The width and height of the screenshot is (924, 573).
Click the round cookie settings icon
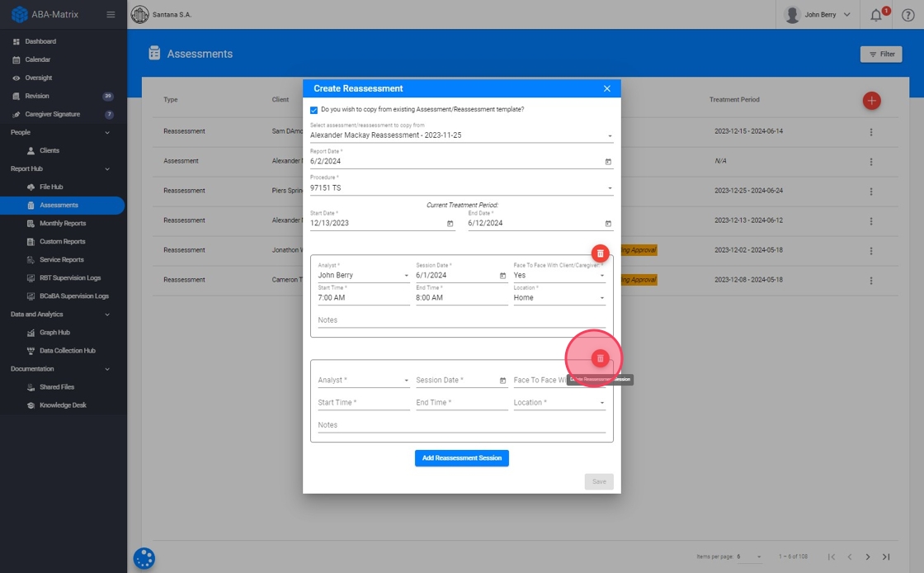tap(144, 558)
